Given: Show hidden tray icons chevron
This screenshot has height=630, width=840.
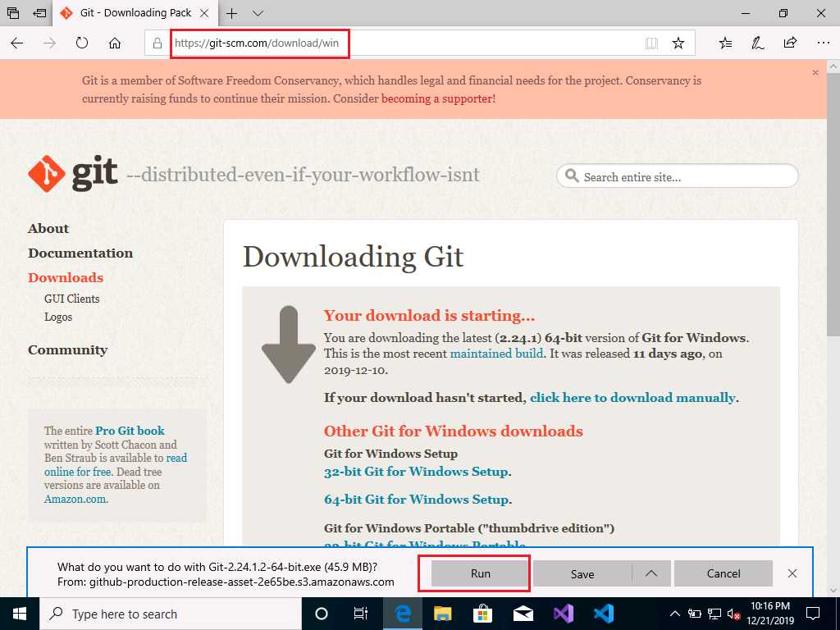Looking at the screenshot, I should [x=675, y=614].
